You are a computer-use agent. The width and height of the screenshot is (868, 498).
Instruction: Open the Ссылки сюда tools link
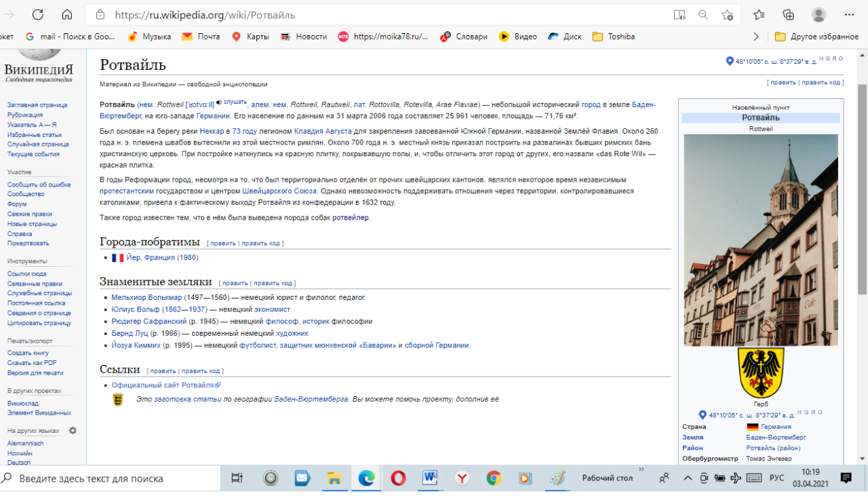pyautogui.click(x=27, y=274)
